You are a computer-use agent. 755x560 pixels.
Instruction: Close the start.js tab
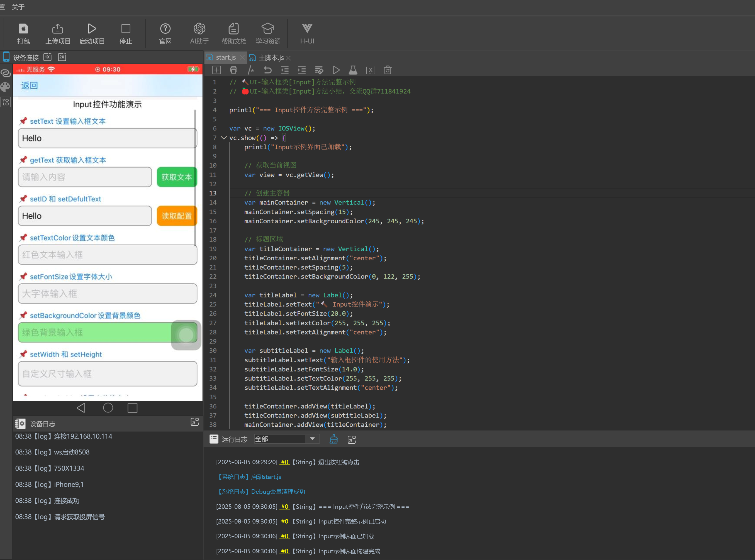[x=242, y=58]
